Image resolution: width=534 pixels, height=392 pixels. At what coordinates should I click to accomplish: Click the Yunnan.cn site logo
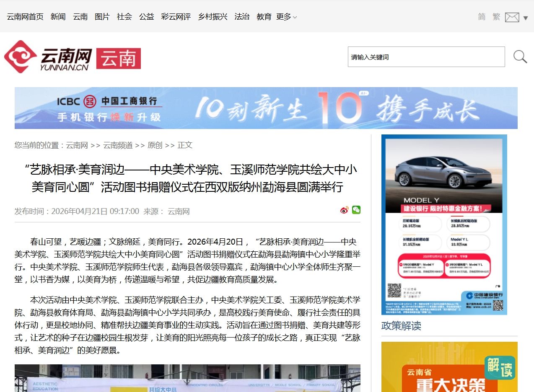(x=48, y=57)
